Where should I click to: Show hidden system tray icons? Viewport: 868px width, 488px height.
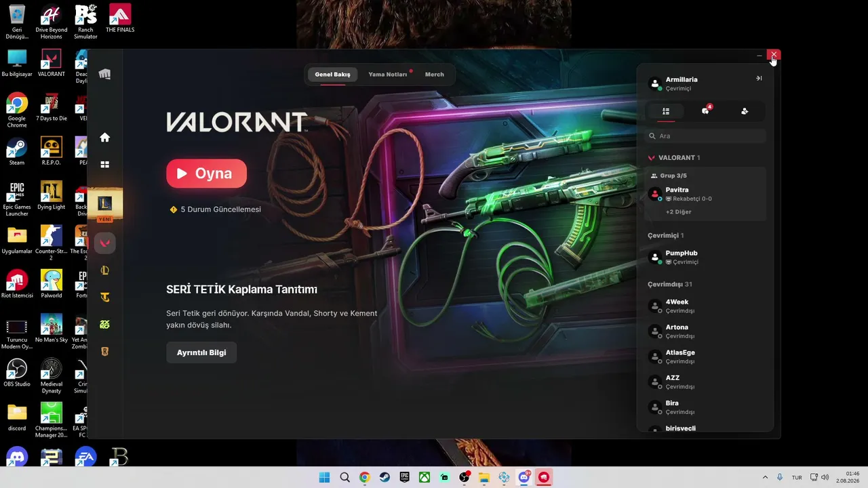766,477
